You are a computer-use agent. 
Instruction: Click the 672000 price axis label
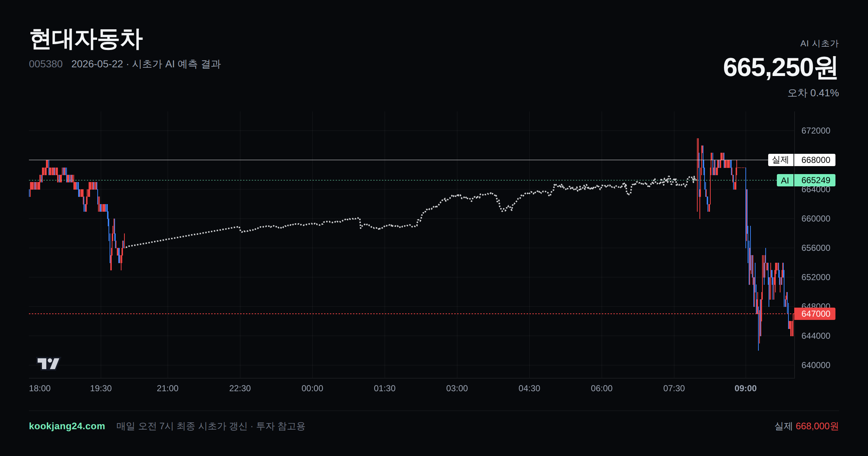coord(816,131)
